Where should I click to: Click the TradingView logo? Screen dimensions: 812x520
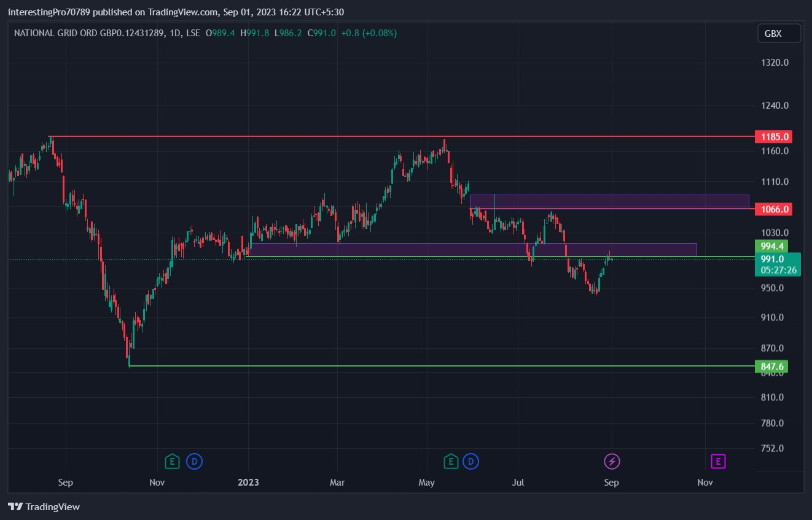click(44, 507)
